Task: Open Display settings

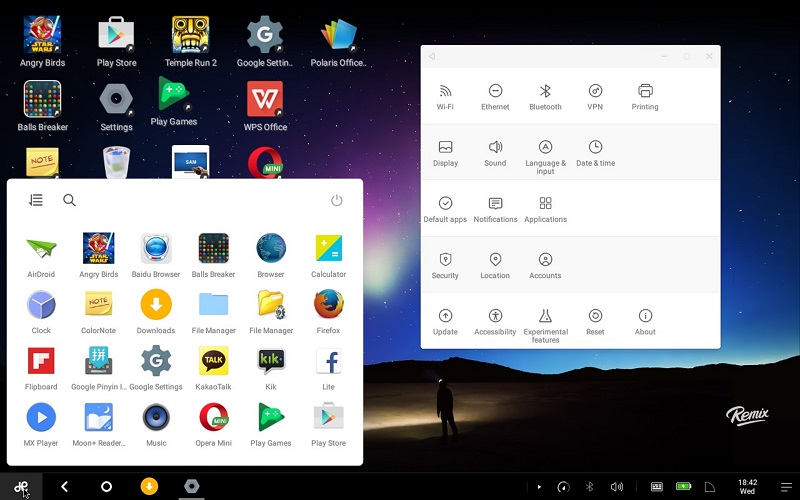Action: click(445, 153)
